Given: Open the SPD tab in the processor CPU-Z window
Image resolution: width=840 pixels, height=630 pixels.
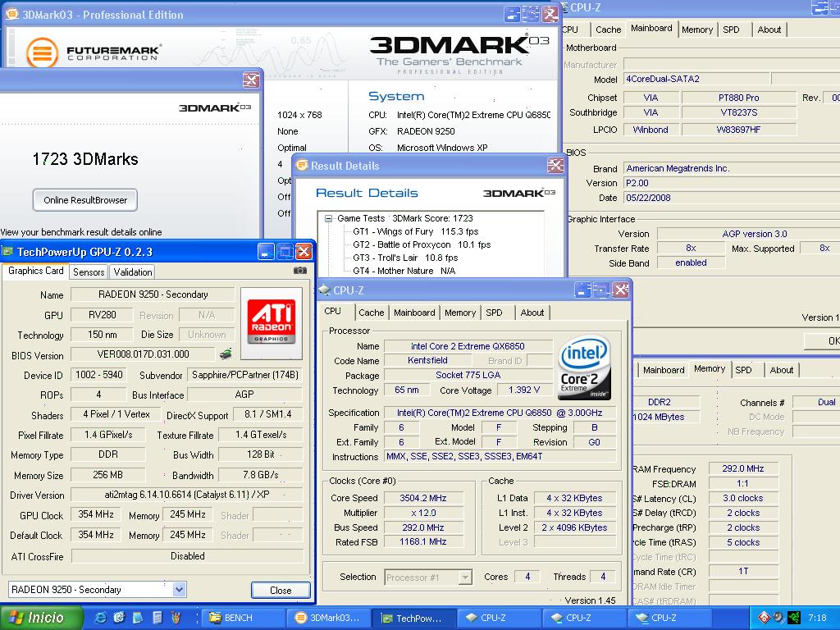Looking at the screenshot, I should tap(494, 313).
